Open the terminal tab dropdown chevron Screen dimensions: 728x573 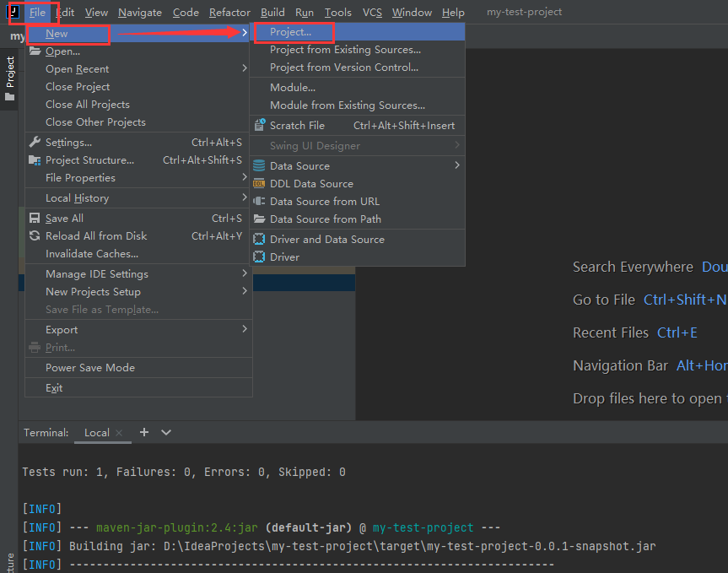pos(165,432)
